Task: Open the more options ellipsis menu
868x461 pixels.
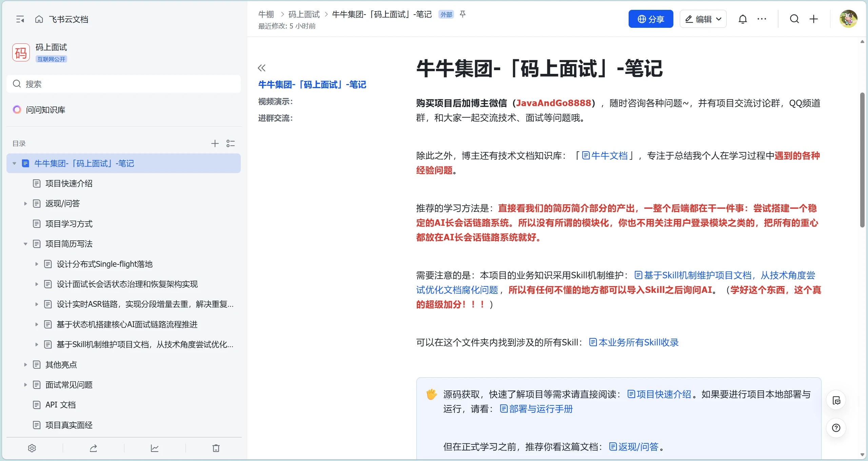Action: click(762, 19)
